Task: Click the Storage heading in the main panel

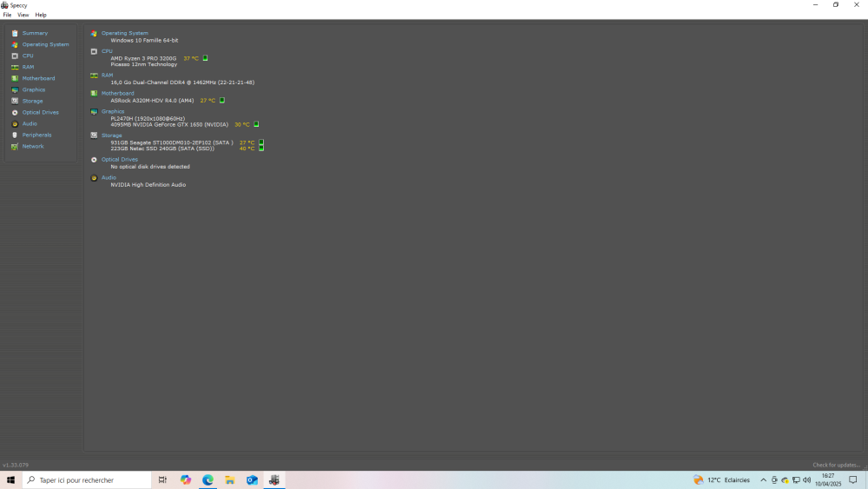Action: 111,135
